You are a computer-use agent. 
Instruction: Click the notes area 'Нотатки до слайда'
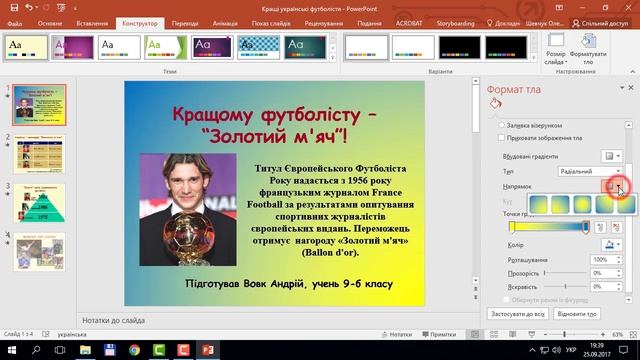tap(113, 320)
